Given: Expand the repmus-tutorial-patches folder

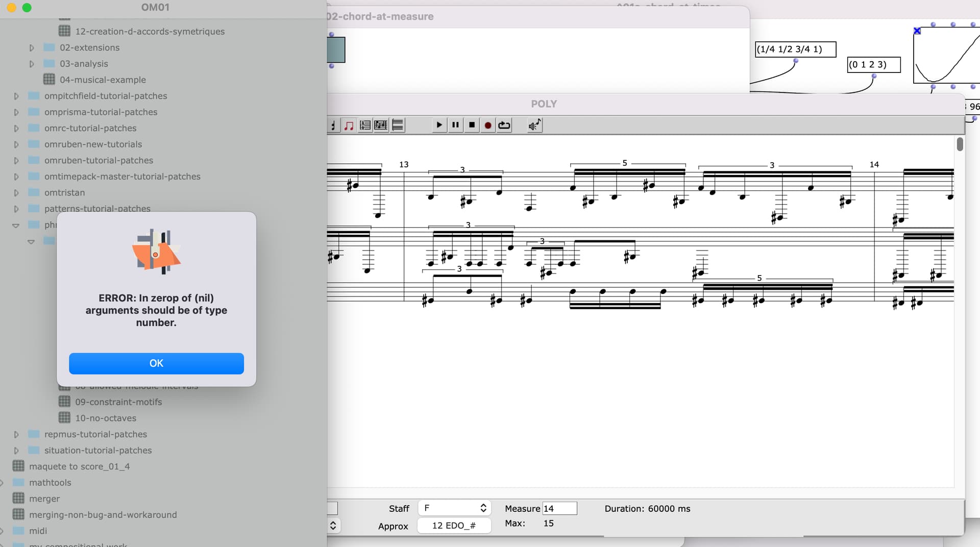Looking at the screenshot, I should point(16,435).
